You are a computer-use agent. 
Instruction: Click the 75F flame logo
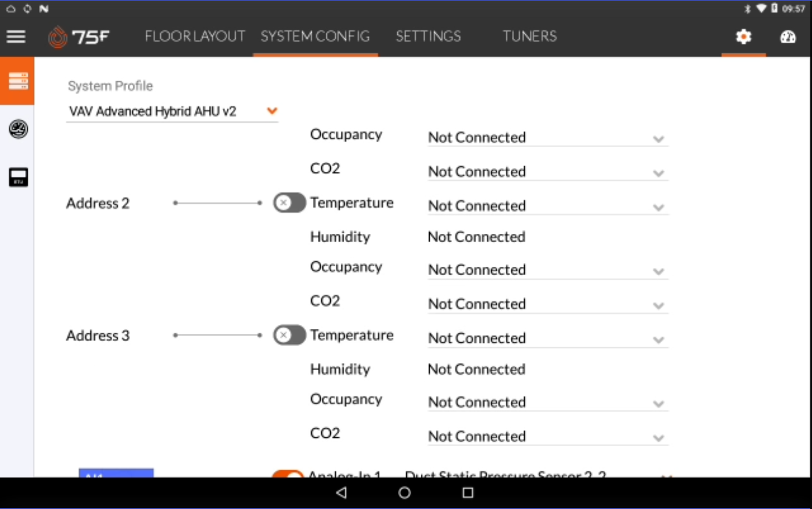tap(57, 37)
